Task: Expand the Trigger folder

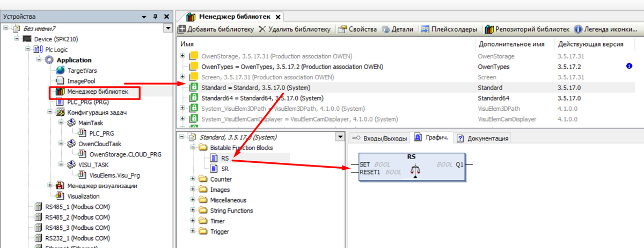Action: pyautogui.click(x=193, y=231)
